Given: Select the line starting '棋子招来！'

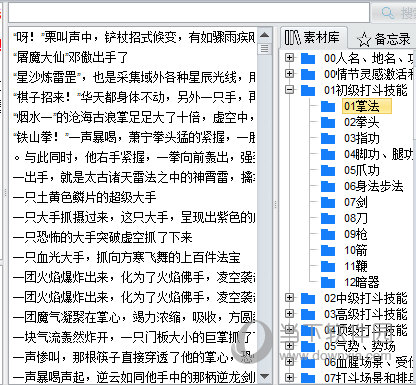Looking at the screenshot, I should pos(134,97).
